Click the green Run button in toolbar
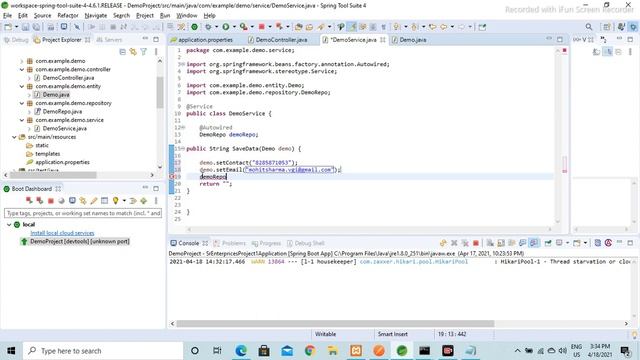 click(225, 27)
